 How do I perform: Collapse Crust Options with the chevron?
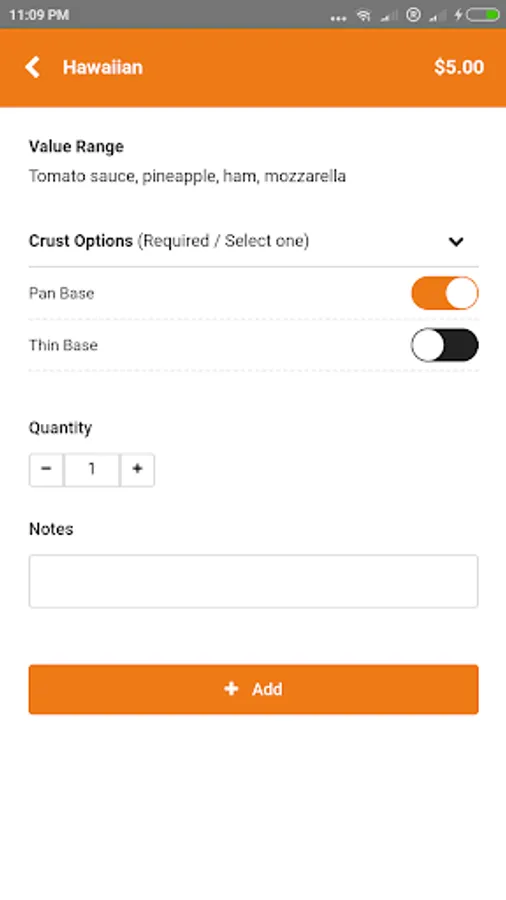point(456,242)
